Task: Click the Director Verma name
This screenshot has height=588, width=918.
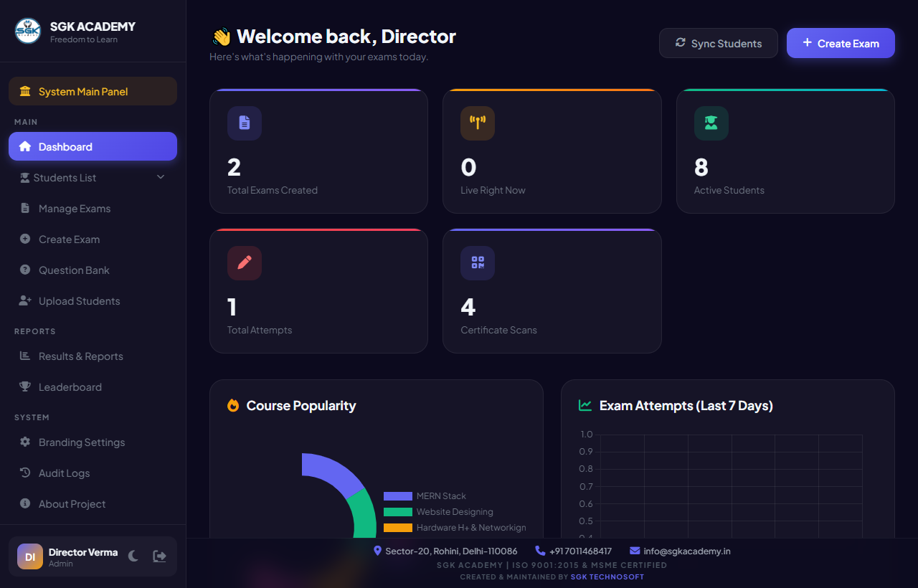Action: (83, 552)
